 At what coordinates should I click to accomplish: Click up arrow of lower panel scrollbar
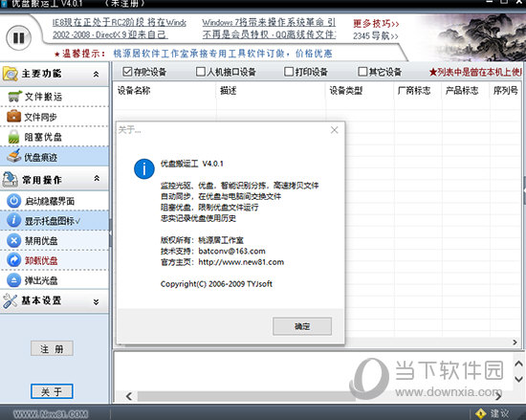tap(518, 364)
